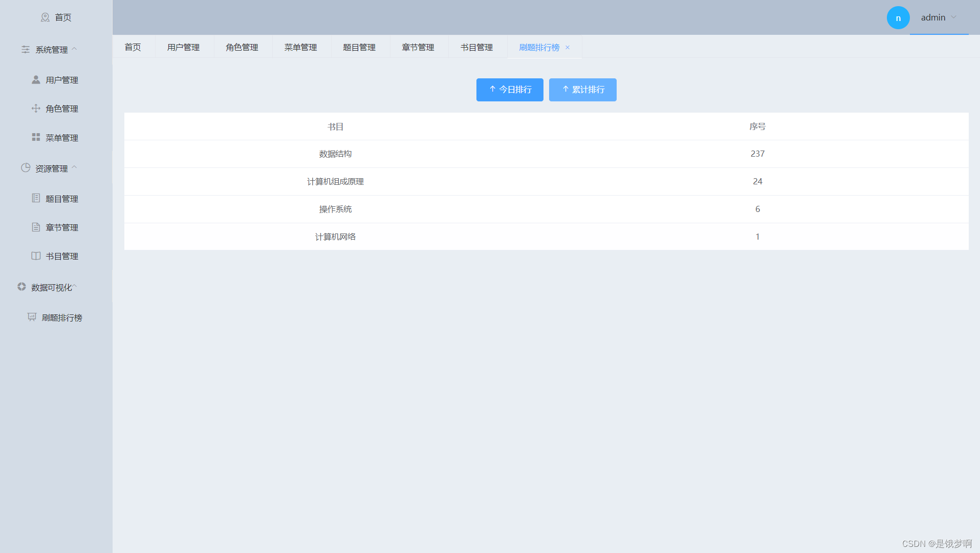Image resolution: width=980 pixels, height=553 pixels.
Task: Open the admin dropdown arrow
Action: point(954,17)
